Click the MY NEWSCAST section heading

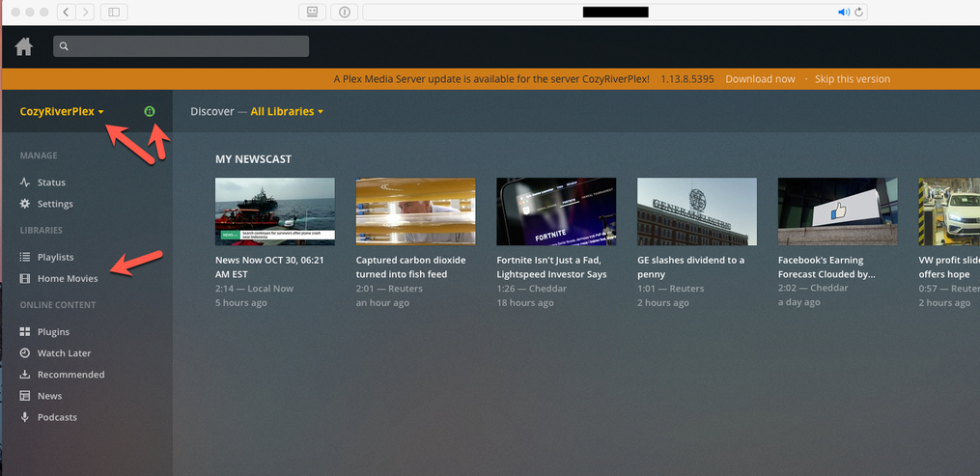coord(253,159)
